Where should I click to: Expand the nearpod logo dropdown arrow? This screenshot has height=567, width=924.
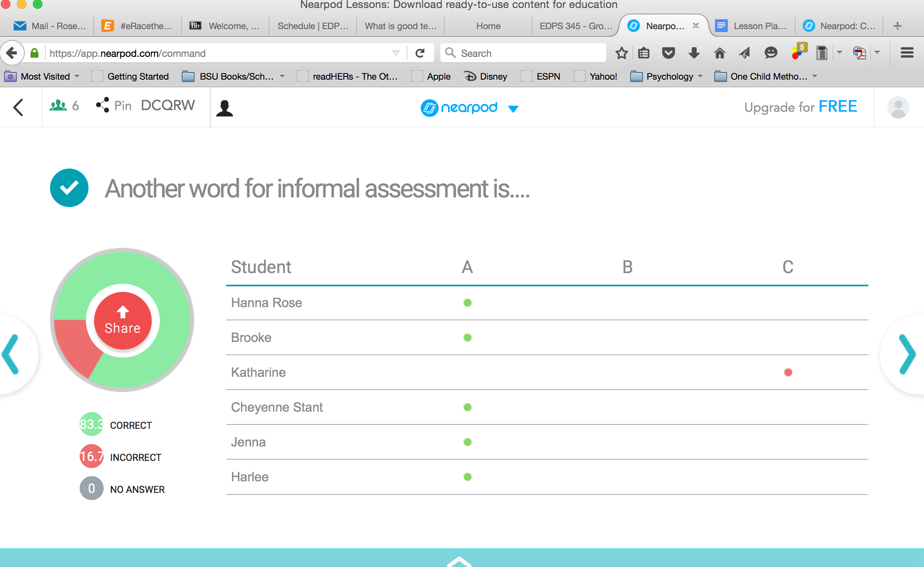pos(513,109)
